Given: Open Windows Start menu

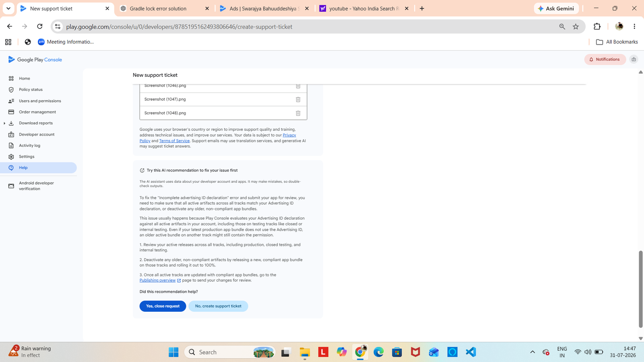Looking at the screenshot, I should pyautogui.click(x=173, y=352).
